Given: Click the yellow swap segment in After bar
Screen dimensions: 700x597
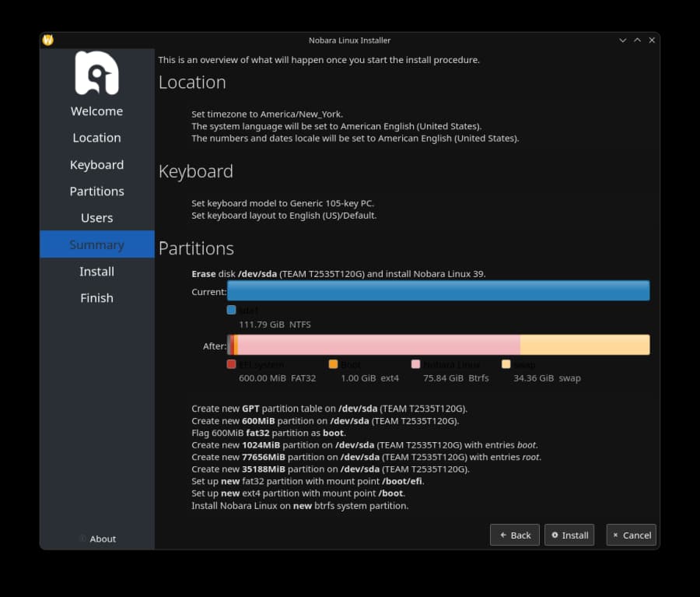Looking at the screenshot, I should (x=585, y=345).
